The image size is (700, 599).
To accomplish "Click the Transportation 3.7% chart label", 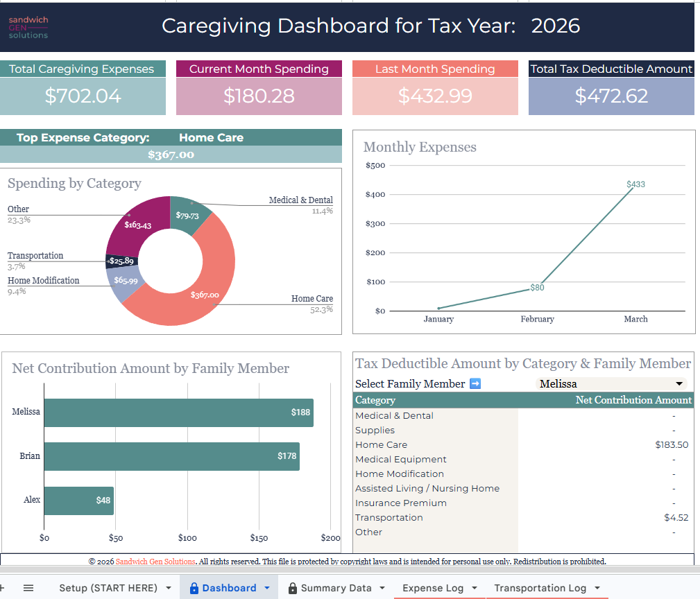I will 35,261.
